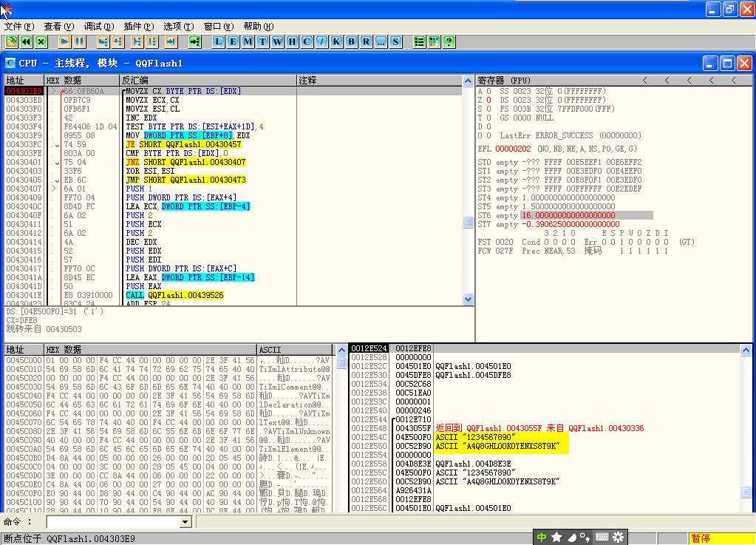Open the Log window via L button
Image resolution: width=756 pixels, height=545 pixels.
(218, 41)
